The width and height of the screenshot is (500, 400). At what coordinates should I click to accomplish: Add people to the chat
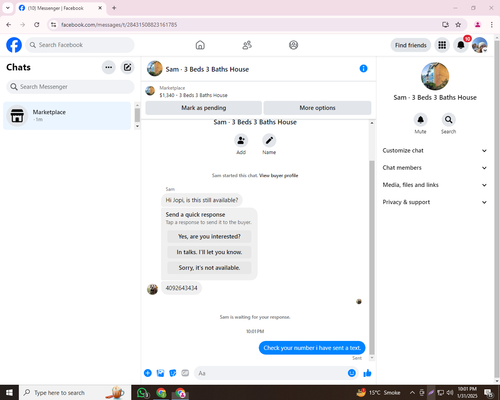pos(241,141)
